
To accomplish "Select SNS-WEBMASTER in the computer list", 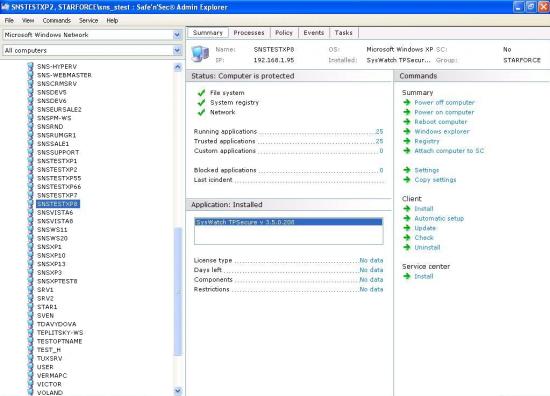I will pyautogui.click(x=64, y=75).
